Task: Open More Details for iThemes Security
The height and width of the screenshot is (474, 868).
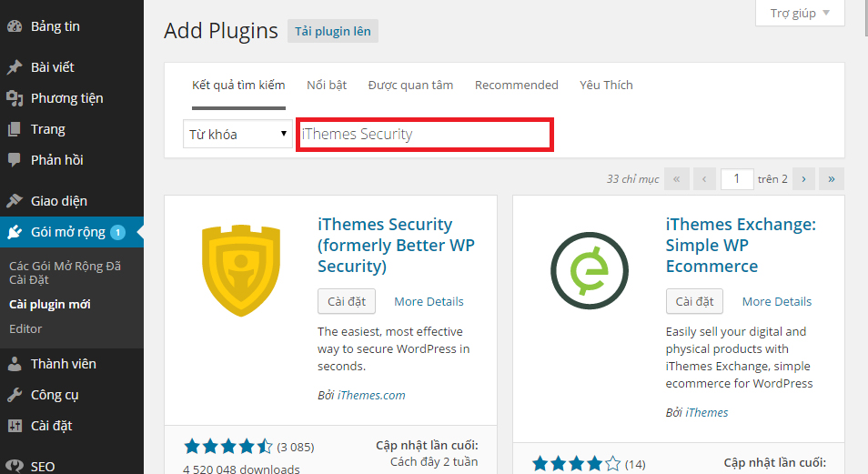Action: [429, 301]
